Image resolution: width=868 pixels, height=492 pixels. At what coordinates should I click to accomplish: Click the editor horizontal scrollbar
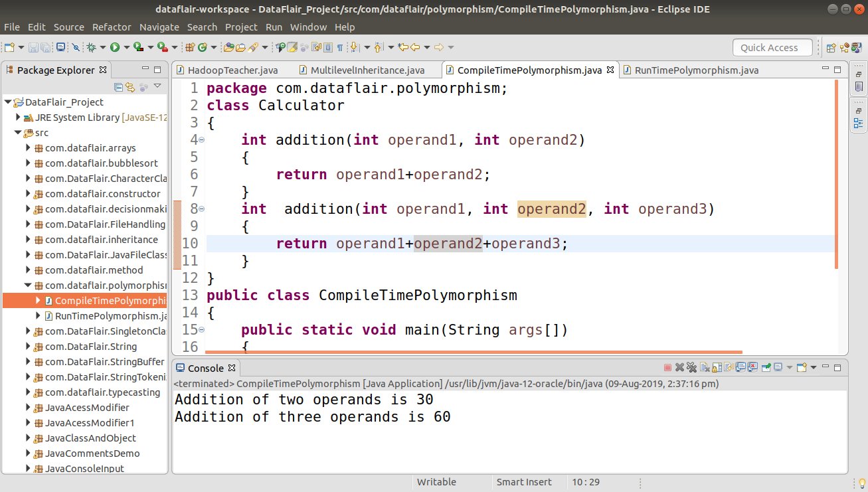474,352
